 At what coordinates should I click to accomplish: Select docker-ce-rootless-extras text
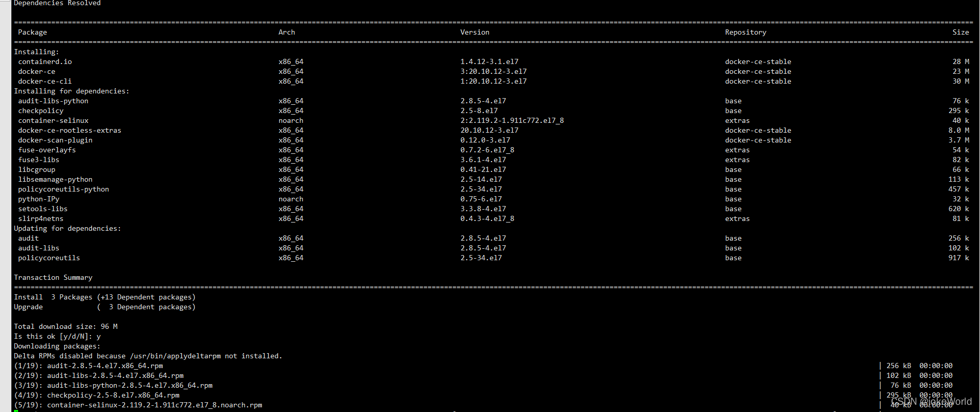coord(70,130)
